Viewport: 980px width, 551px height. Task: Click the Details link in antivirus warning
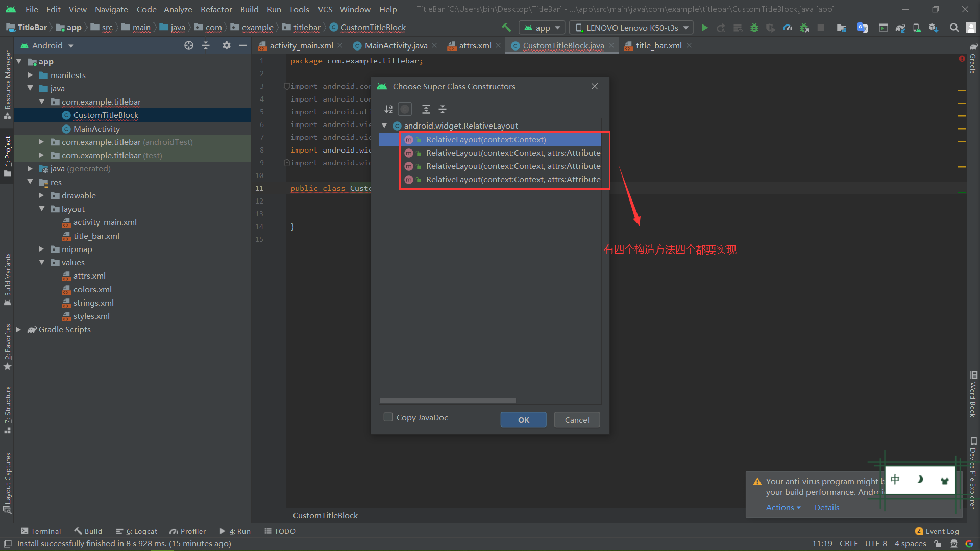(x=827, y=507)
